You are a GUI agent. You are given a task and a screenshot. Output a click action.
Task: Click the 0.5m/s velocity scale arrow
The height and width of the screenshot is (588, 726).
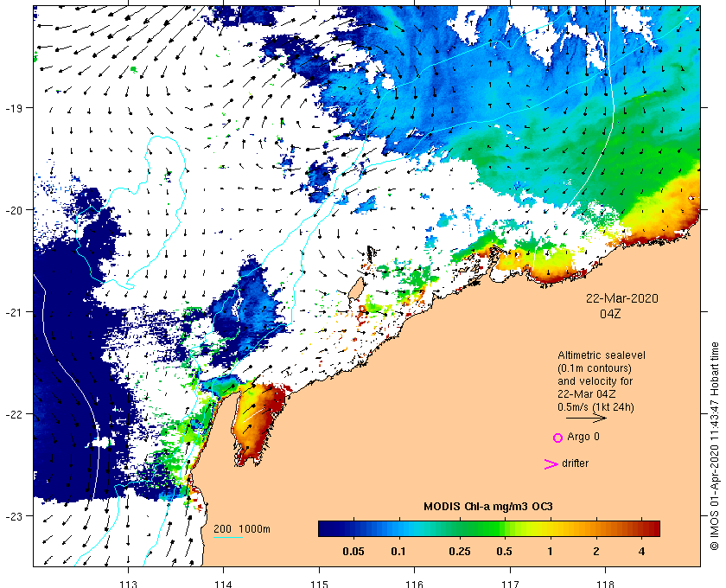[586, 418]
